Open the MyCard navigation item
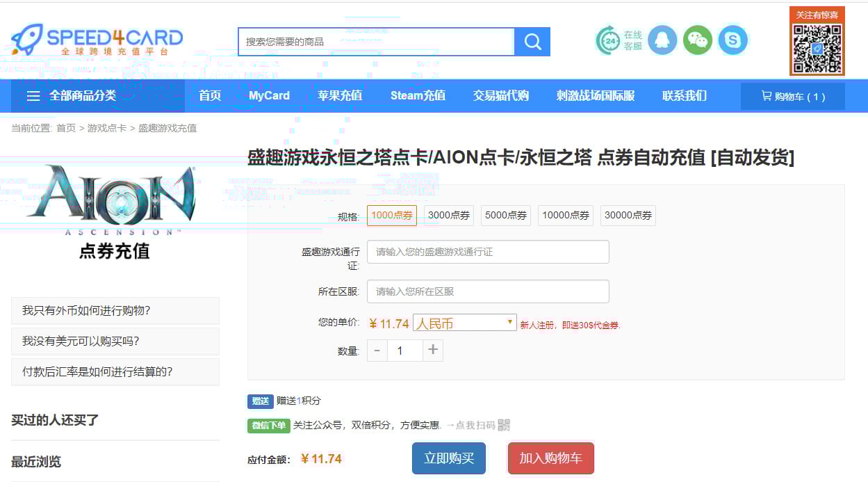The width and height of the screenshot is (868, 482). pos(269,96)
